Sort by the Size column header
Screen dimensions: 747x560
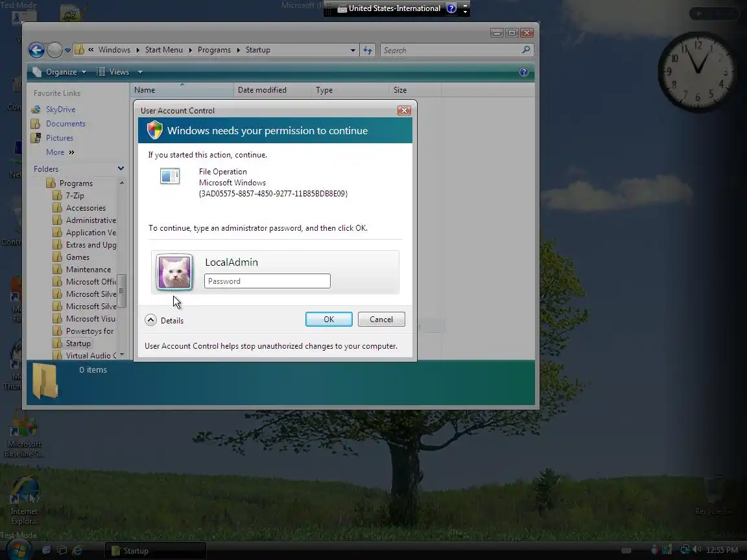tap(416, 90)
